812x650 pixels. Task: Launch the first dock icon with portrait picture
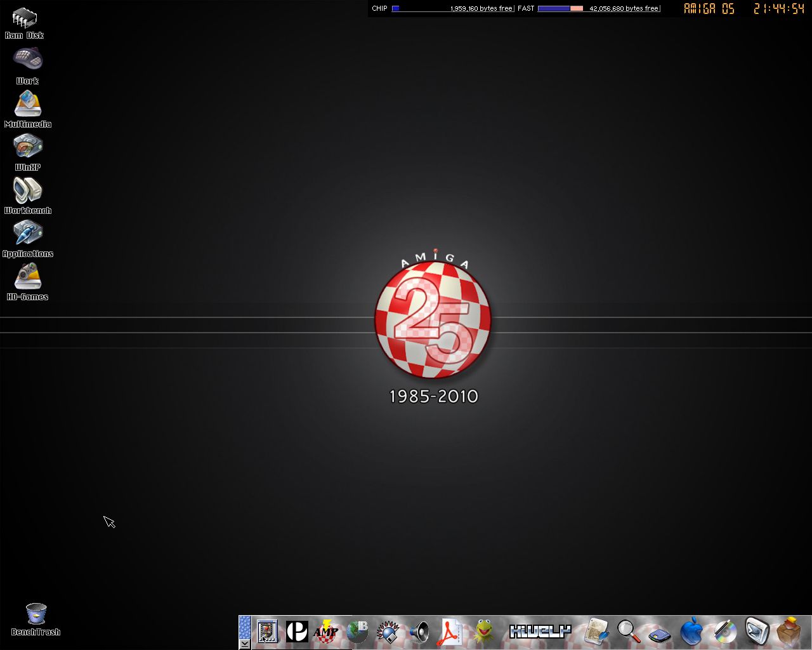coord(268,632)
